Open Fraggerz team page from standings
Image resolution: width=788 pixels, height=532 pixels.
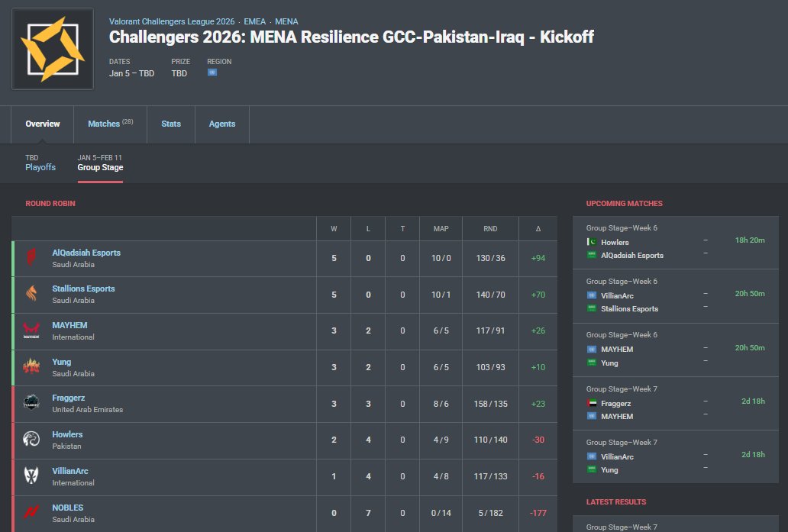(69, 398)
